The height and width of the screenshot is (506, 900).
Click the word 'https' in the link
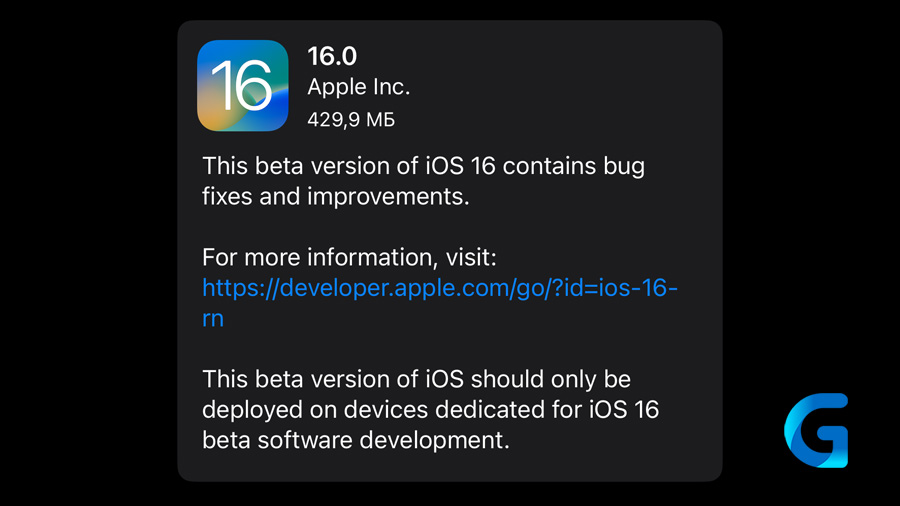pyautogui.click(x=231, y=287)
